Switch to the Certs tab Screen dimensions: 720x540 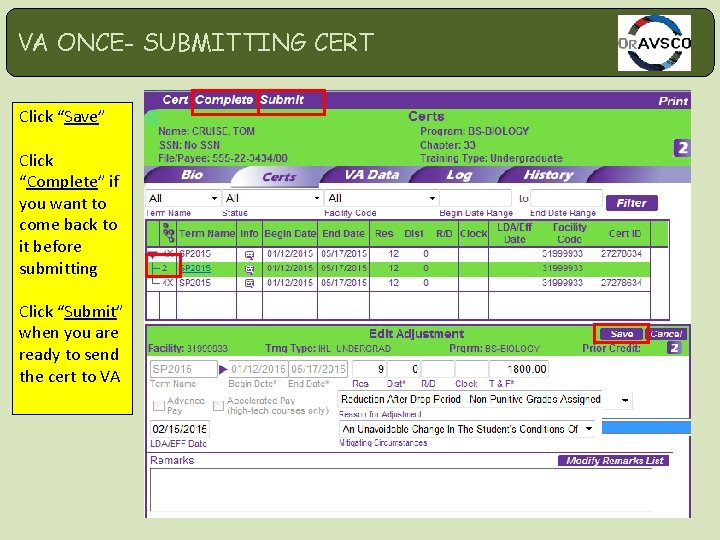pos(279,177)
